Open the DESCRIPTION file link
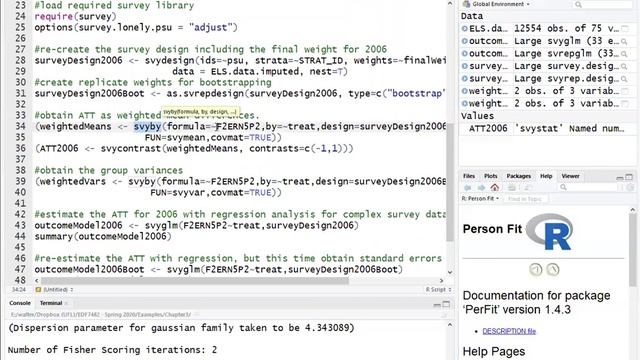The image size is (640, 360). pos(509,331)
